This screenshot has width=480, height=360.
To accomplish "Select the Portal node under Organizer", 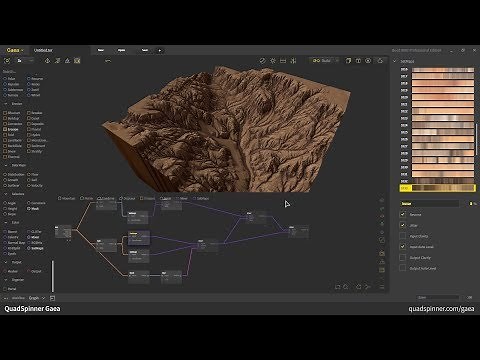I will pos(10,289).
